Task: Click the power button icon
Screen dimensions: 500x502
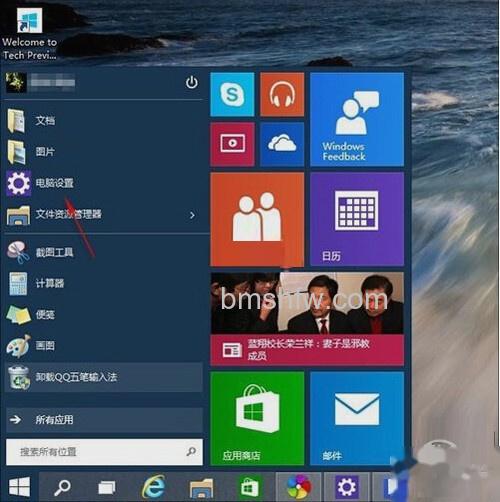Action: [192, 82]
